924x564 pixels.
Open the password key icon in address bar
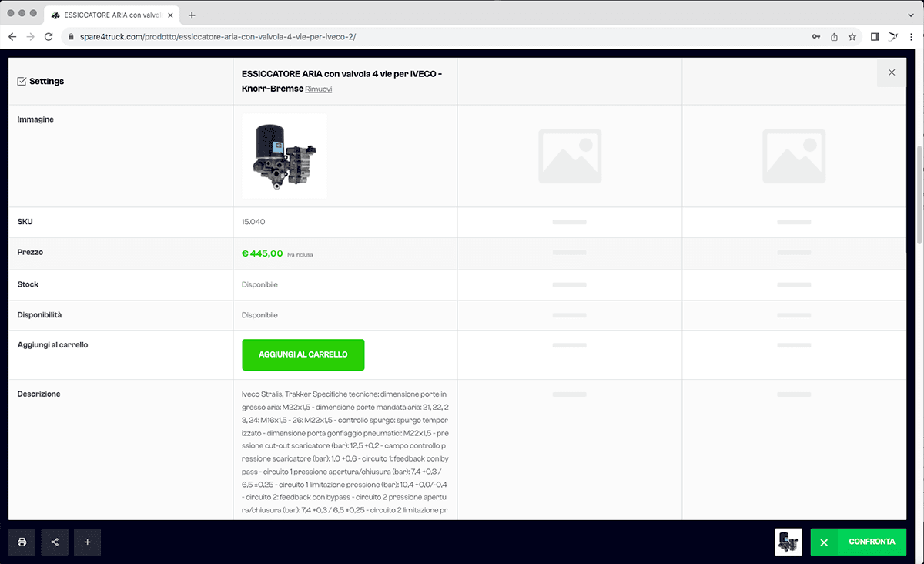click(816, 36)
